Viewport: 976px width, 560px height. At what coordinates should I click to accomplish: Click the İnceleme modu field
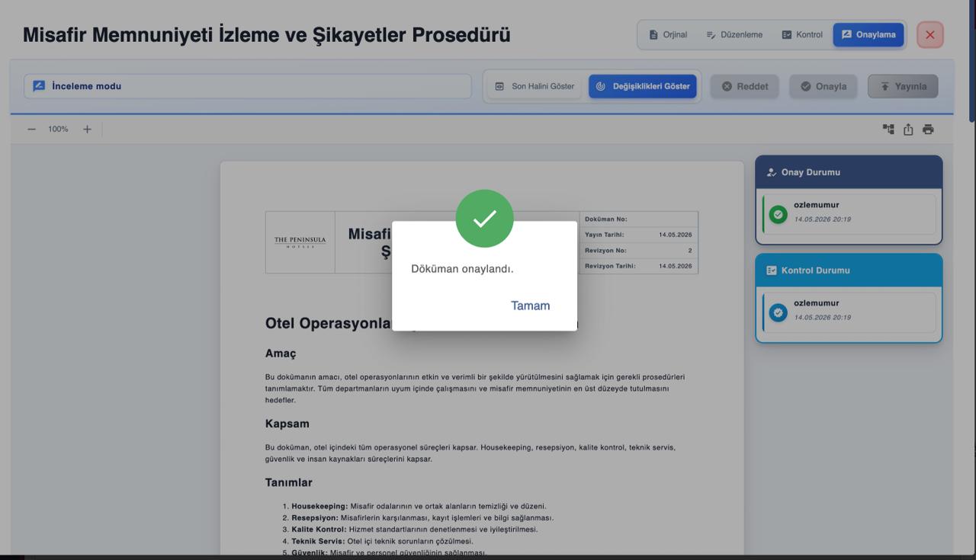[248, 86]
